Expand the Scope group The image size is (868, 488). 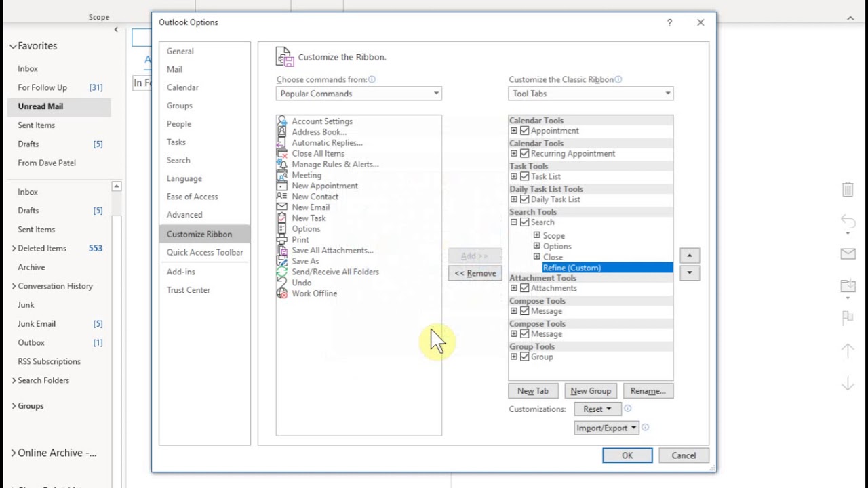pos(536,235)
